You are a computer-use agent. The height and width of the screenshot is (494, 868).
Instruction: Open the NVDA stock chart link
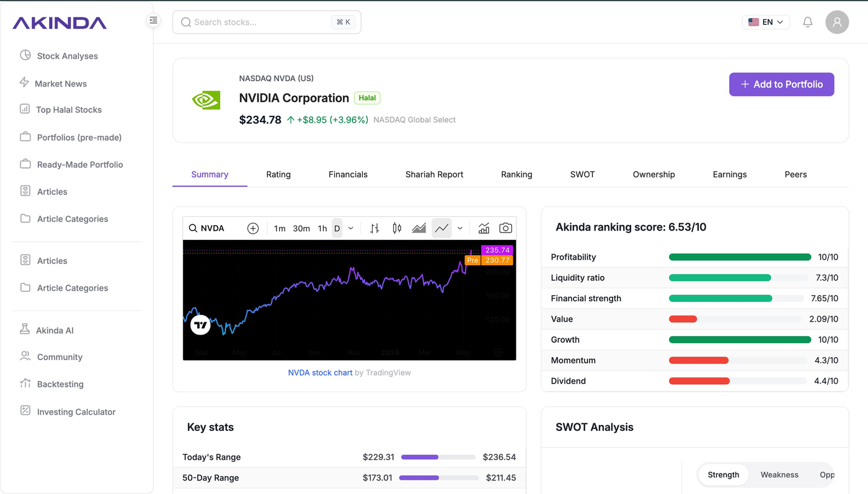point(320,373)
